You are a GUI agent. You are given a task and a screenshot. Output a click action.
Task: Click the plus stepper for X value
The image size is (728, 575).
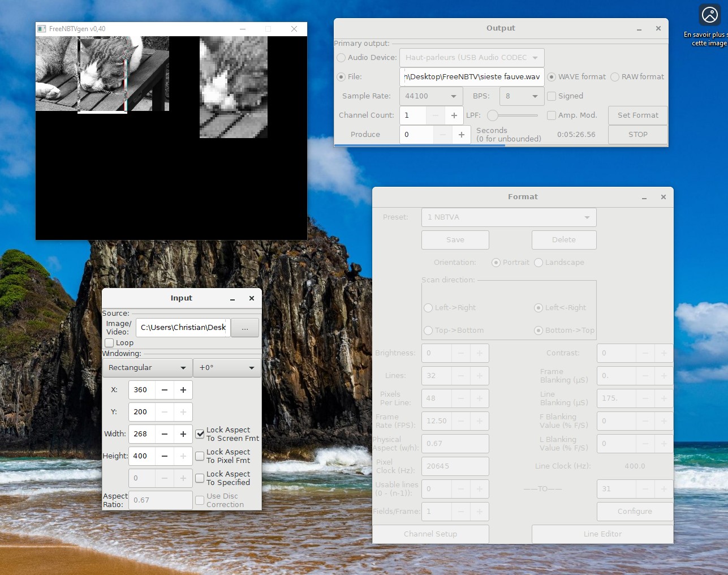tap(183, 390)
